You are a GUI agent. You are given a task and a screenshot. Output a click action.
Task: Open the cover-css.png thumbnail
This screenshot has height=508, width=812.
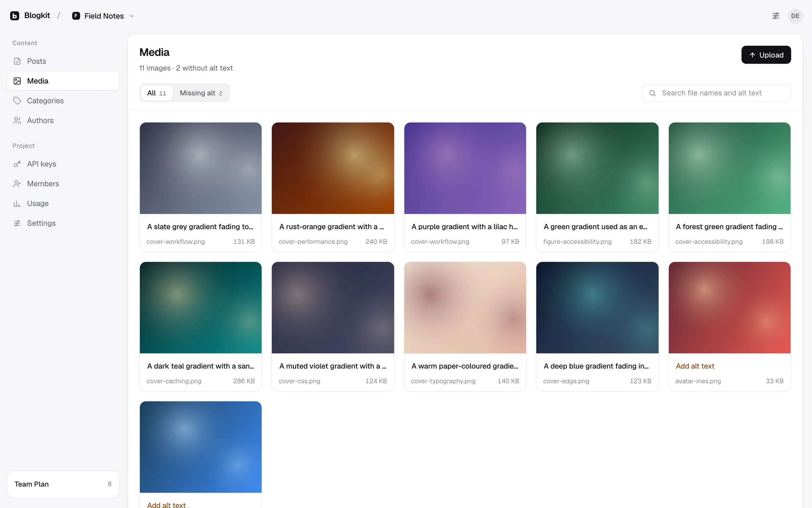click(x=333, y=308)
